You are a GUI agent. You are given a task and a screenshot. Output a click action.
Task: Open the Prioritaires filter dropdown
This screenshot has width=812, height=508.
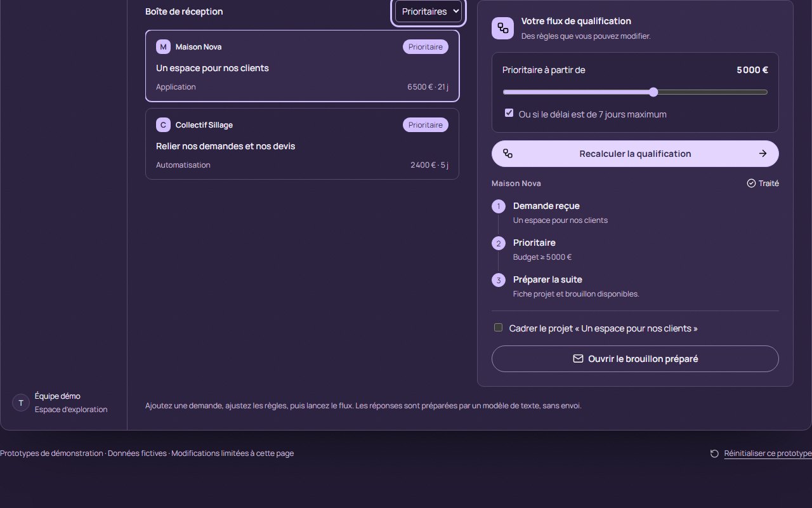pos(428,11)
